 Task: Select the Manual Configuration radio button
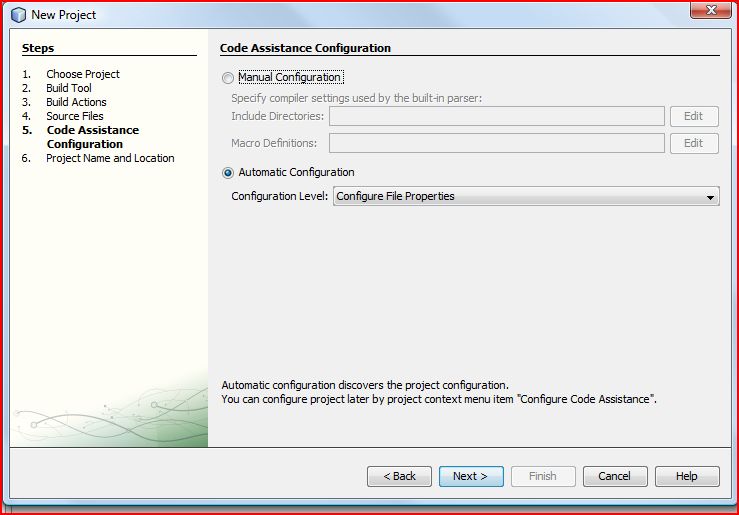point(228,78)
